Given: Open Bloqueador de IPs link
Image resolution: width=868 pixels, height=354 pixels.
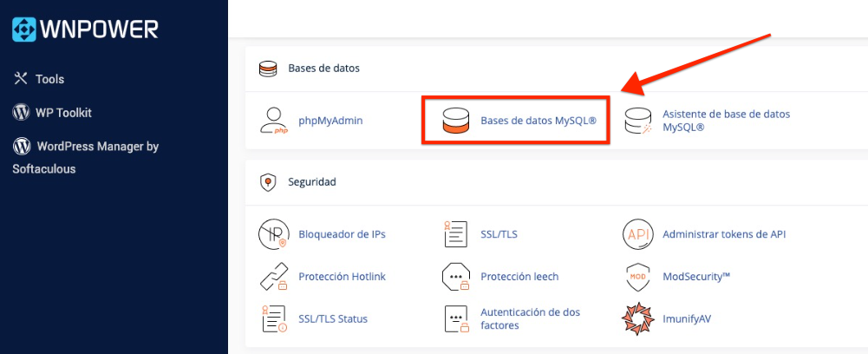Looking at the screenshot, I should coord(343,234).
